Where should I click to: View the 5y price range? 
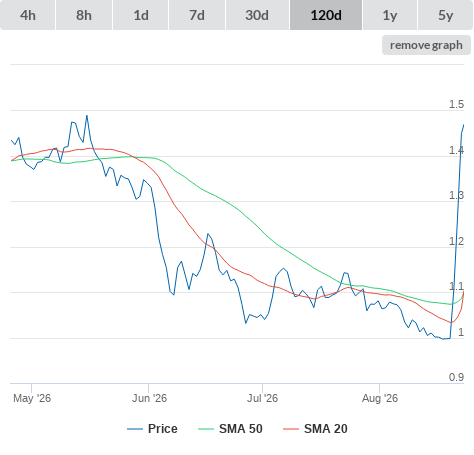[445, 15]
